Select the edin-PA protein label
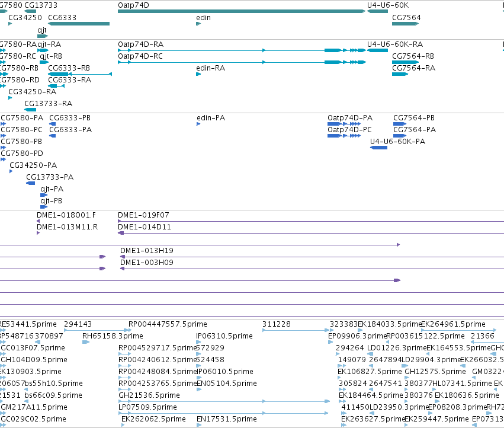504x428 pixels. tap(211, 118)
